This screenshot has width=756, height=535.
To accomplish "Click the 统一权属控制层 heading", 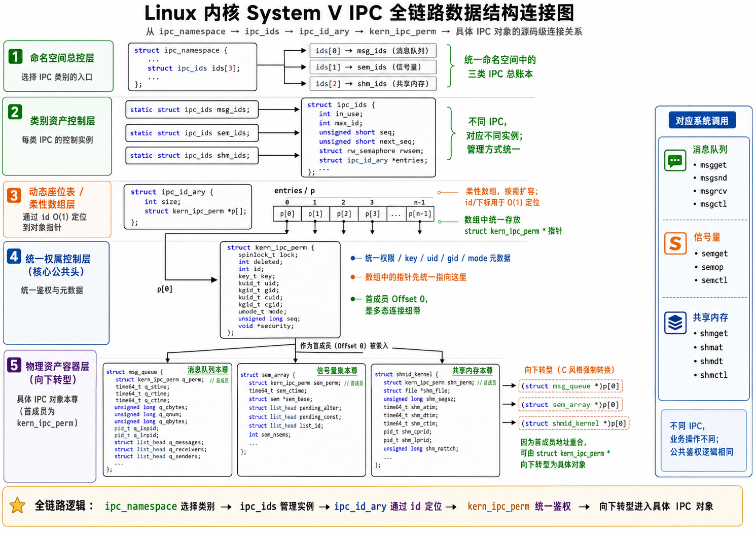I will [58, 259].
